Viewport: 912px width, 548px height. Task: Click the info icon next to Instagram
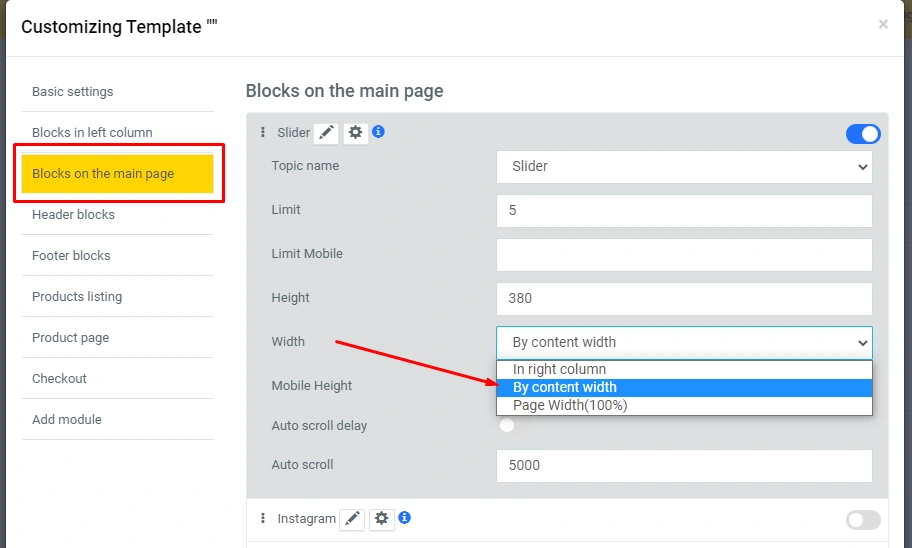pyautogui.click(x=405, y=518)
